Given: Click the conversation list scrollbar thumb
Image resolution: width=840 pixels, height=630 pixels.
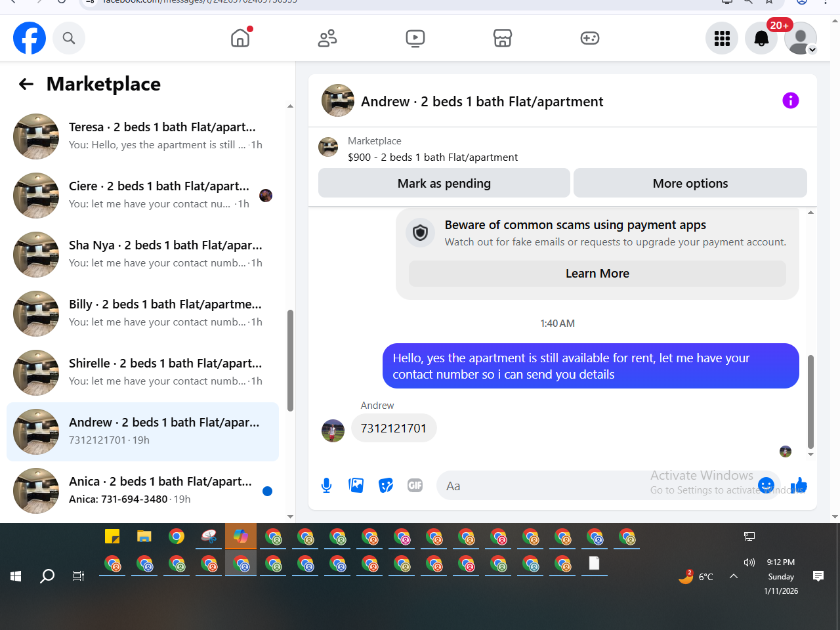Looking at the screenshot, I should [x=290, y=361].
